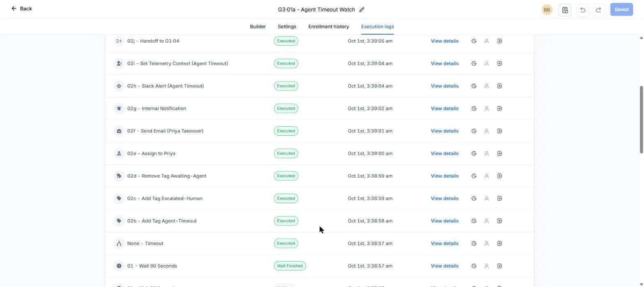This screenshot has height=287, width=644.
Task: Click clock icon on 02h Slack Alert row
Action: 474,86
